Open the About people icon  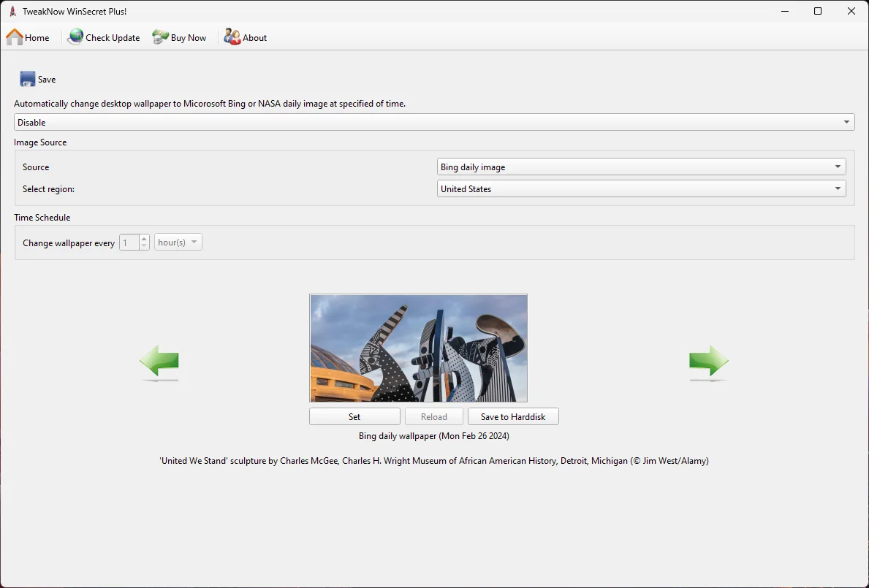(x=232, y=37)
